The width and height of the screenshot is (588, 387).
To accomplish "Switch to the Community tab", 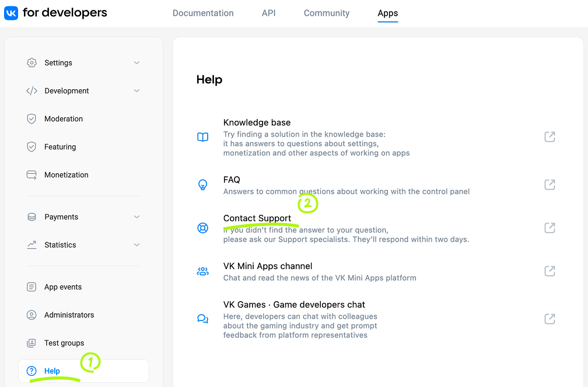I will pyautogui.click(x=327, y=13).
